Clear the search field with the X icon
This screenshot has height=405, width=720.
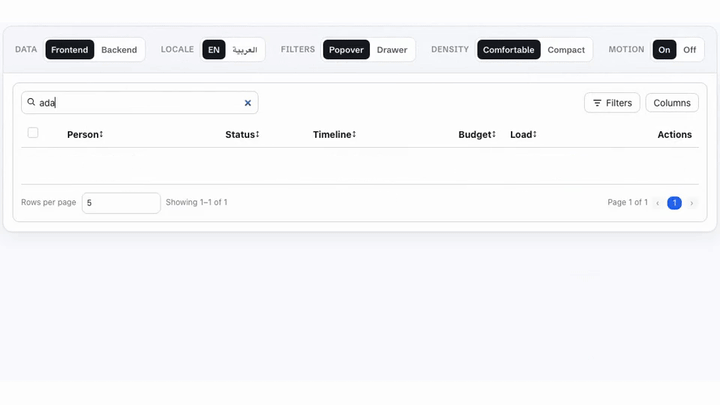(248, 103)
